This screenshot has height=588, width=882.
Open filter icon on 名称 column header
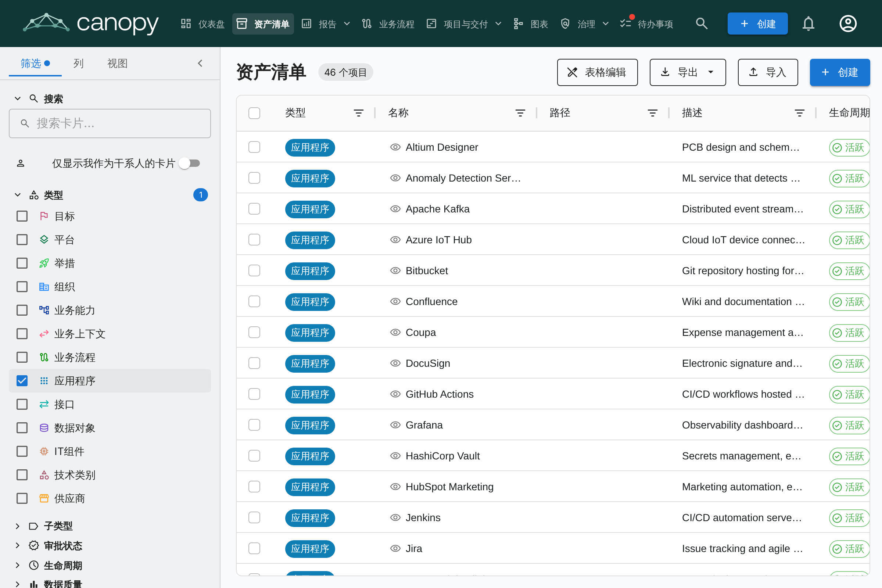[520, 113]
